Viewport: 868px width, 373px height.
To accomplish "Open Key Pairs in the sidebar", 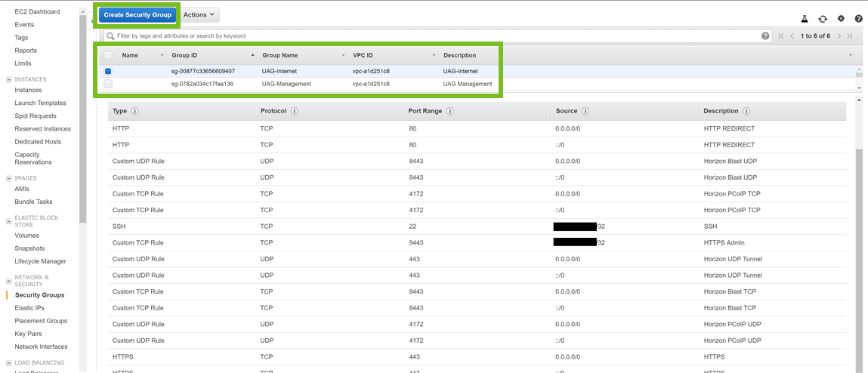I will tap(28, 334).
